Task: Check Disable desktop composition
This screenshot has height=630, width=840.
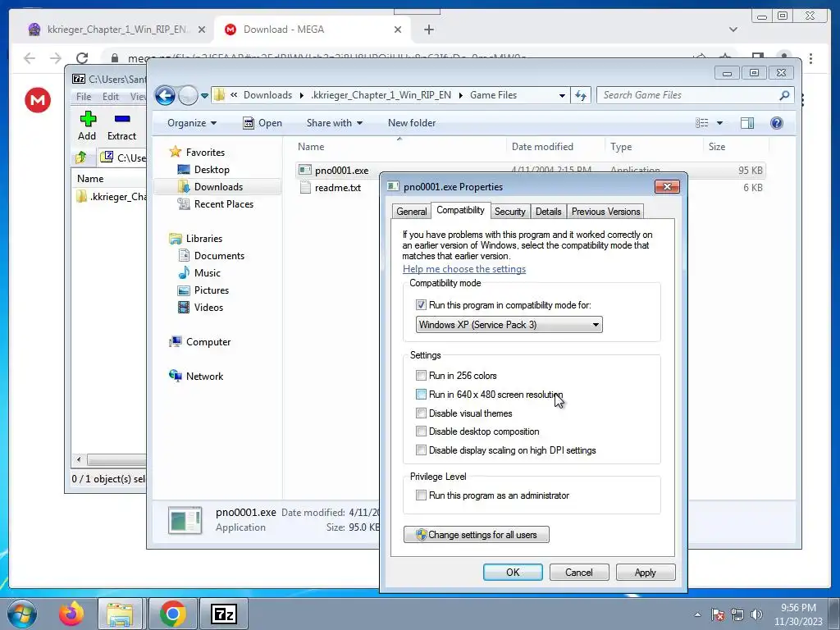Action: point(421,431)
